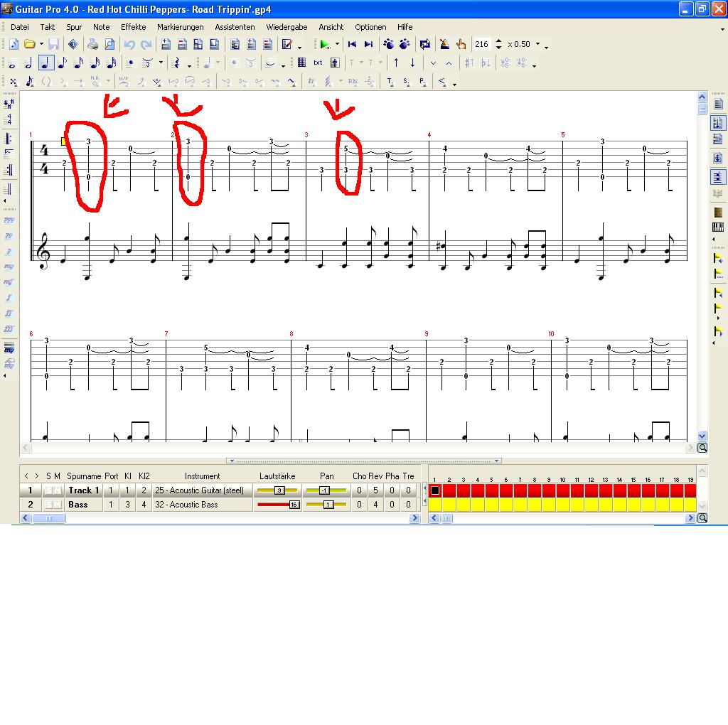Viewport: 728px width, 725px height.
Task: Toggle dead note X effect icon
Action: 13,82
